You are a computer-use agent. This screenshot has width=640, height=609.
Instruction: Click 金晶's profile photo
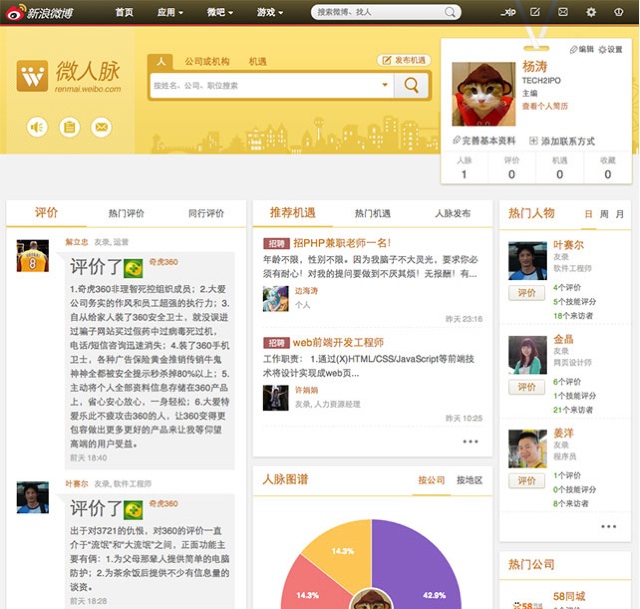pyautogui.click(x=527, y=355)
